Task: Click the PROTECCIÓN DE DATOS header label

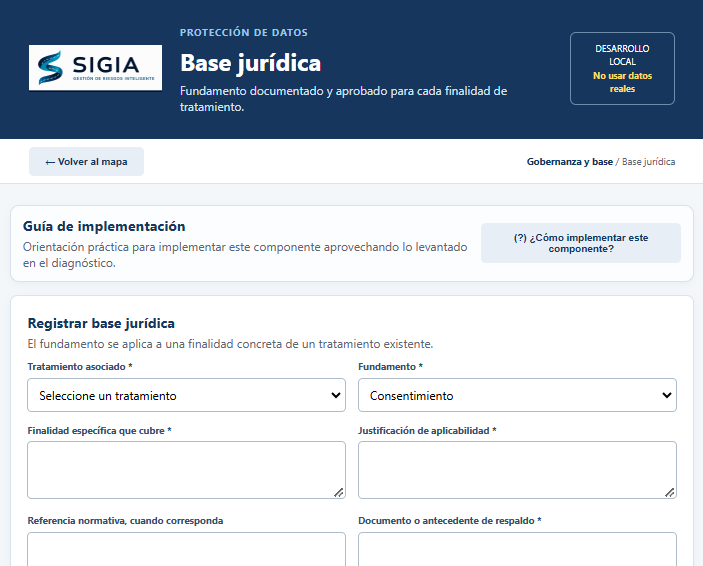Action: coord(243,32)
